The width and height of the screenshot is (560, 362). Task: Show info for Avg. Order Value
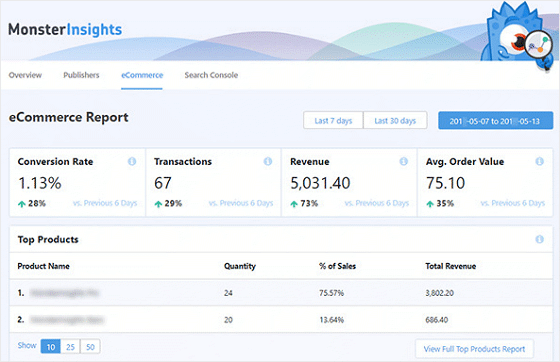point(540,161)
